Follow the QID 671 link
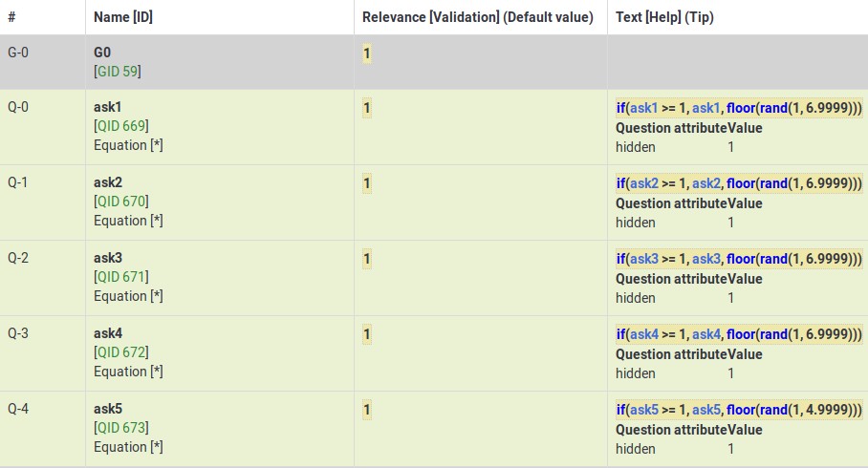This screenshot has height=468, width=868. click(121, 277)
